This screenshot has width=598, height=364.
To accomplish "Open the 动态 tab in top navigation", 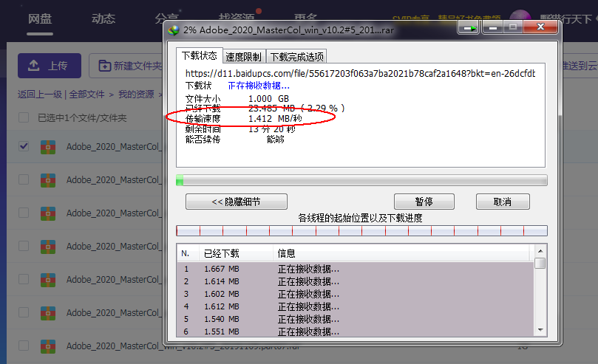I will pos(103,18).
